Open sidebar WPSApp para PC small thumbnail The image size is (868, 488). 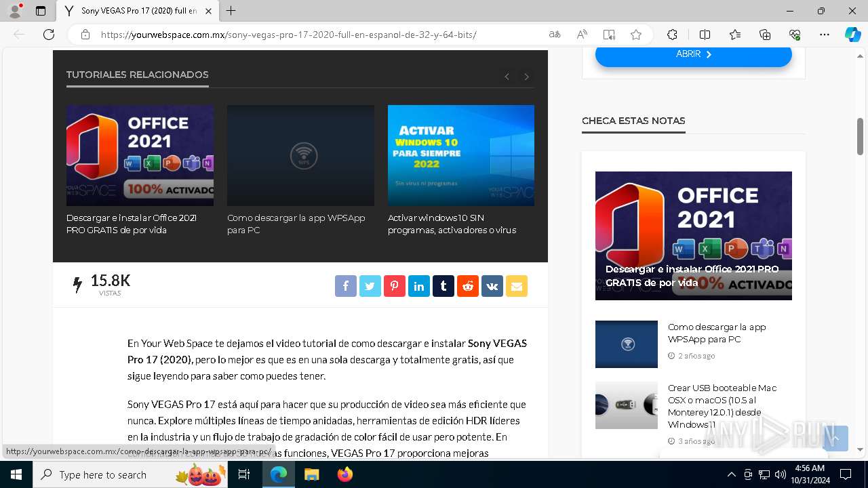click(x=627, y=344)
